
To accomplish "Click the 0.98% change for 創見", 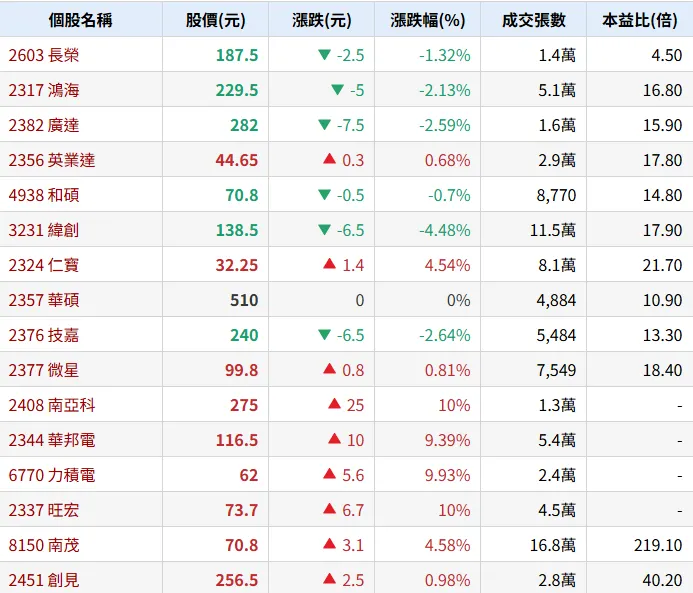I will coord(448,580).
